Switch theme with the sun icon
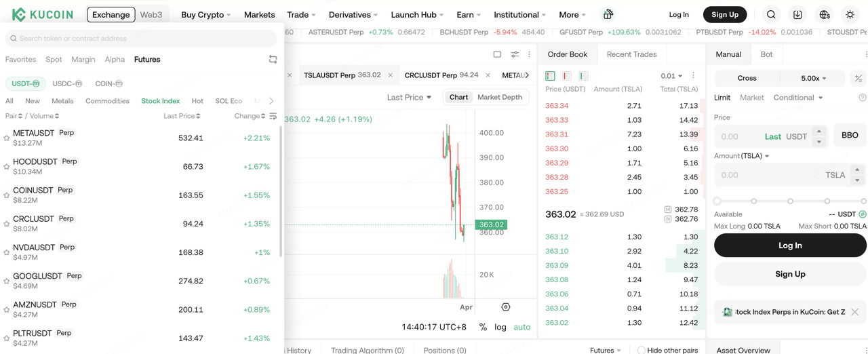The image size is (868, 354). pyautogui.click(x=850, y=14)
